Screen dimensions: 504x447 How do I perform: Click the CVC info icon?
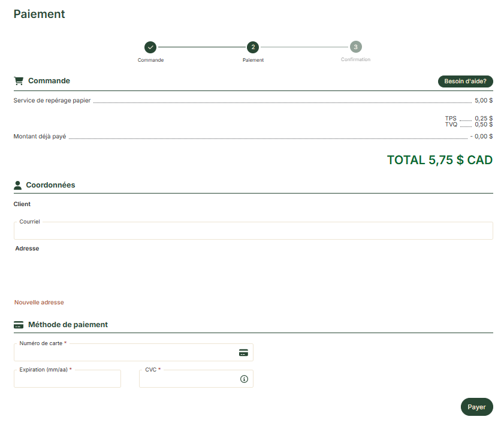(244, 379)
